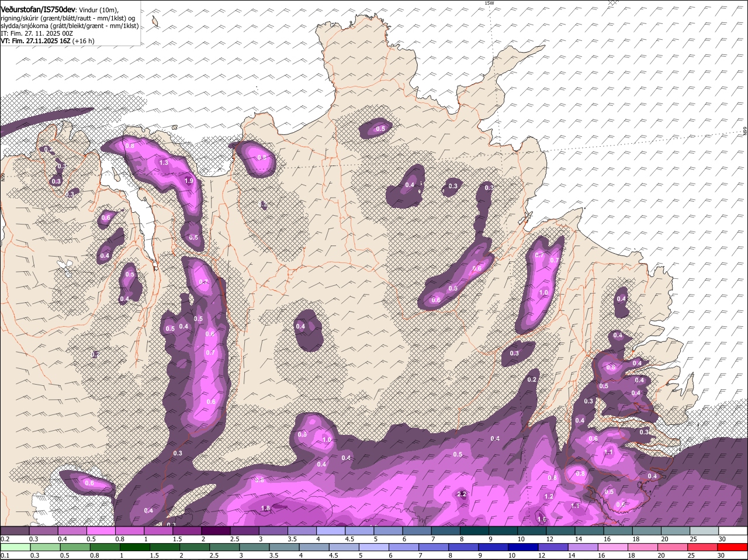Screen dimensions: 748x560
Task: Click the 2.2 precipitation value on the map
Action: tap(462, 495)
